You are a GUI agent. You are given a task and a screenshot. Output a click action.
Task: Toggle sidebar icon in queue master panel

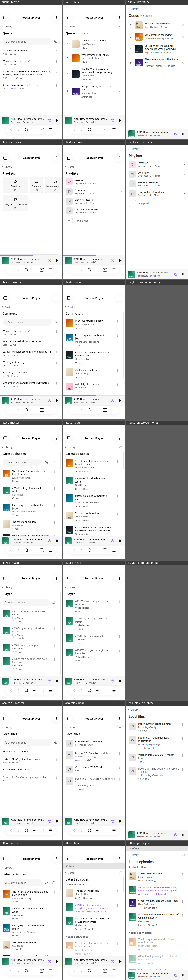[5, 17]
